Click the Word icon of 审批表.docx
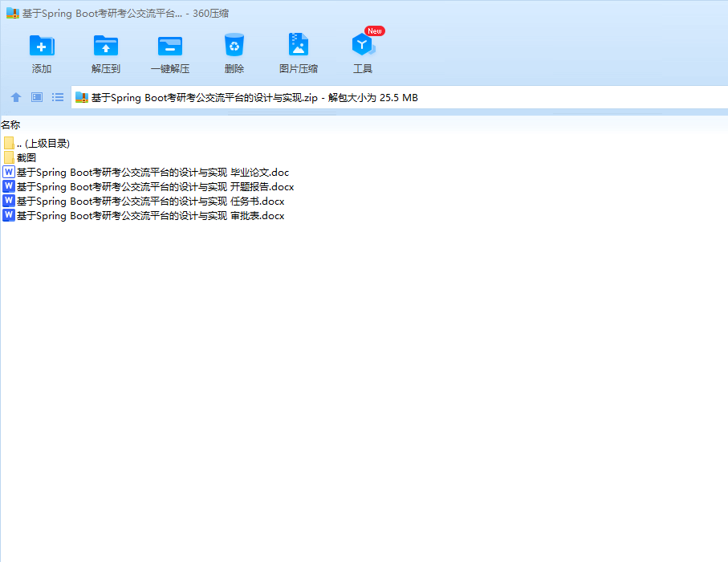728x562 pixels. [x=9, y=215]
